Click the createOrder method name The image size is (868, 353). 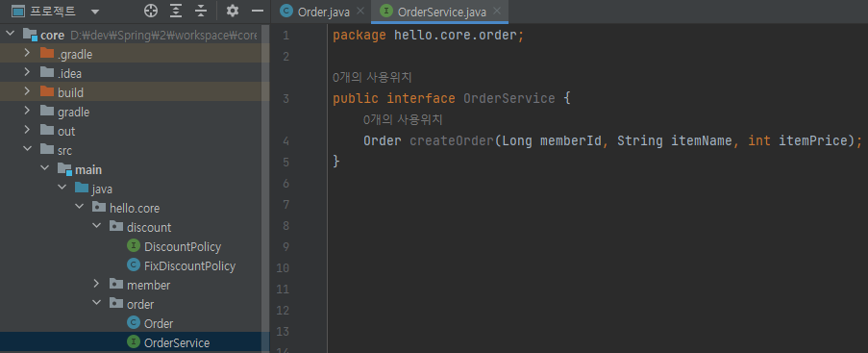click(451, 140)
